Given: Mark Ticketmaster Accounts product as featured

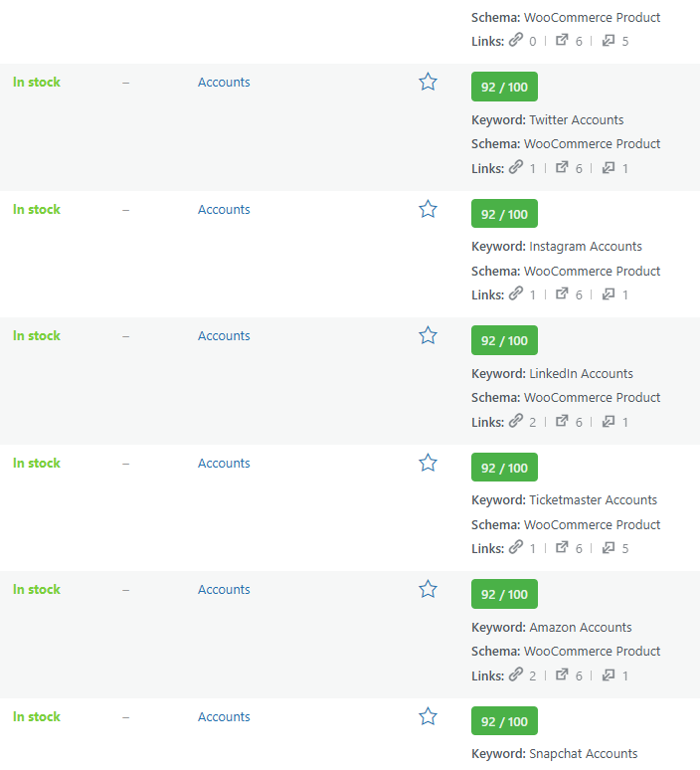Looking at the screenshot, I should (428, 463).
